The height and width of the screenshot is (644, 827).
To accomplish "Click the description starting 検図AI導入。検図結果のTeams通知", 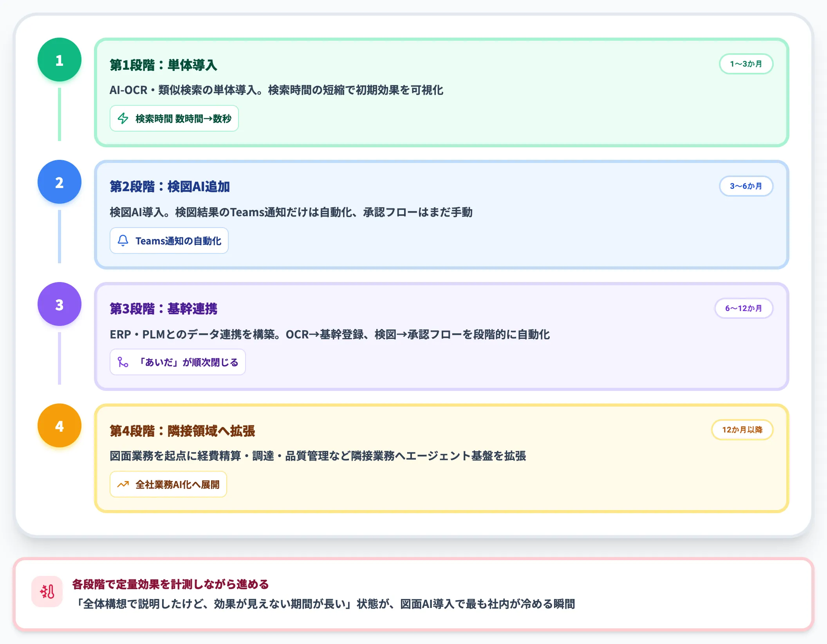I will [x=291, y=212].
